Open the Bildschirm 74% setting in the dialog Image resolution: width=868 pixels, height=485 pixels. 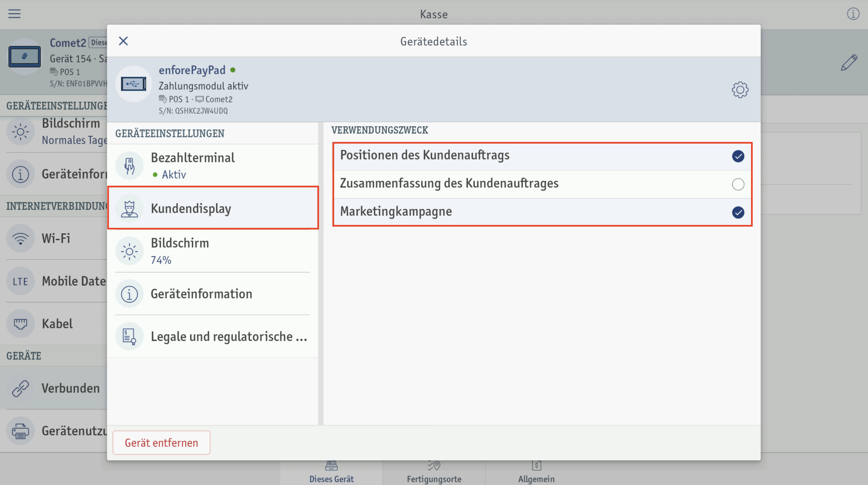(x=213, y=251)
